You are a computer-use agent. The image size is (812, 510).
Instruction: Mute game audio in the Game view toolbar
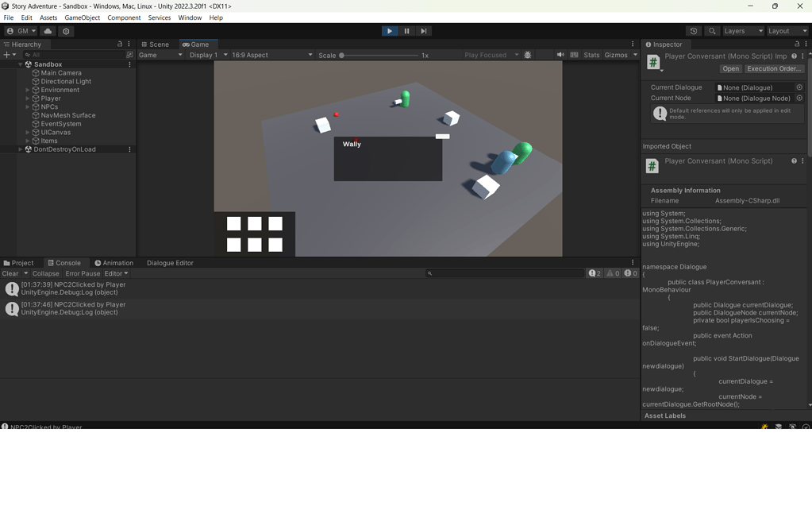560,55
